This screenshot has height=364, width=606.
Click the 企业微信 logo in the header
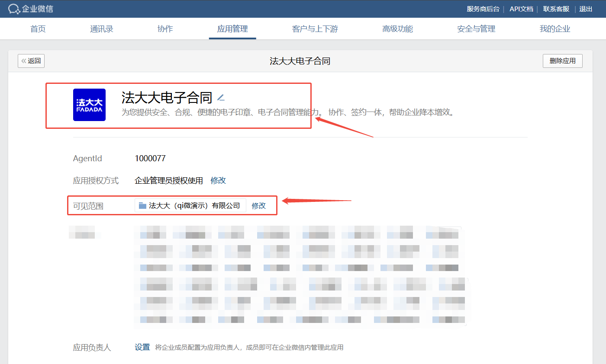[31, 9]
